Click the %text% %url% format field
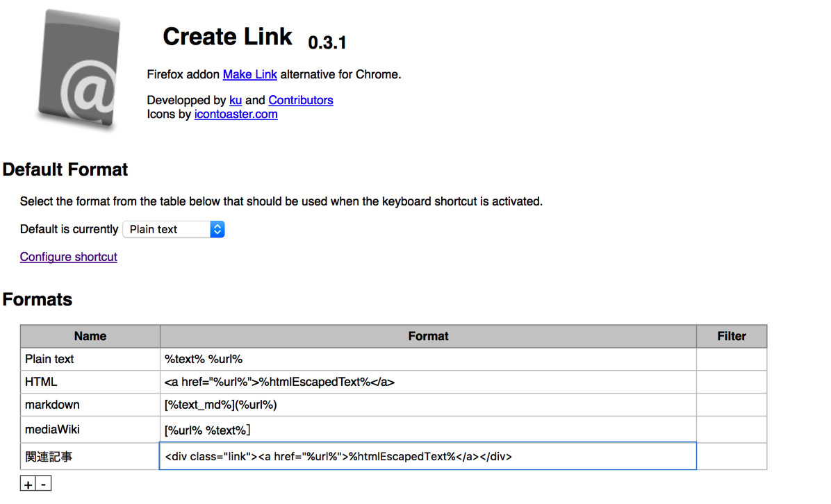This screenshot has width=831, height=504. (428, 359)
